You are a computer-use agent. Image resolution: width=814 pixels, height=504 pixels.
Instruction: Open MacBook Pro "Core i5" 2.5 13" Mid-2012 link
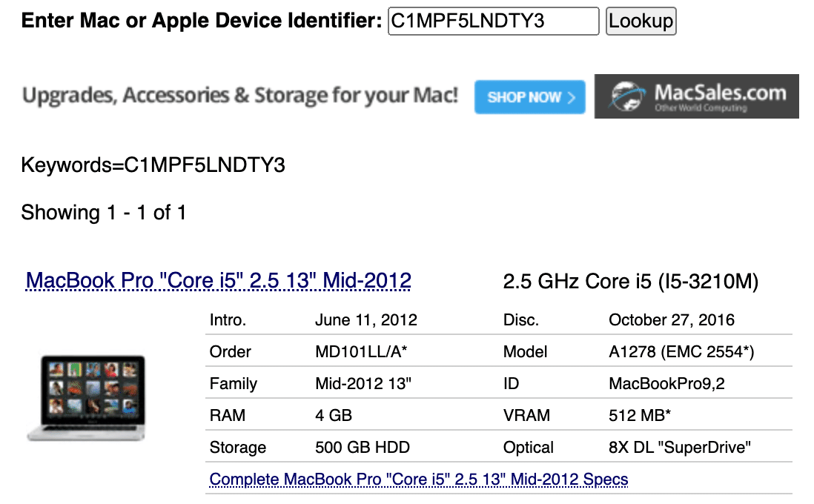click(219, 281)
